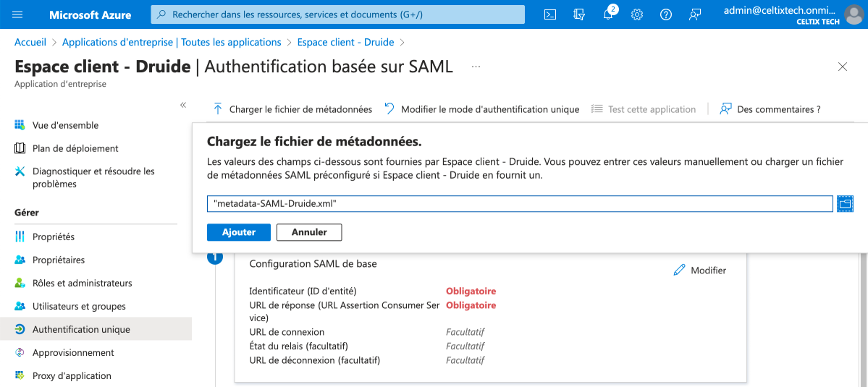View notifications bell with 2 alerts
Screen dimensions: 868x387
pyautogui.click(x=608, y=14)
